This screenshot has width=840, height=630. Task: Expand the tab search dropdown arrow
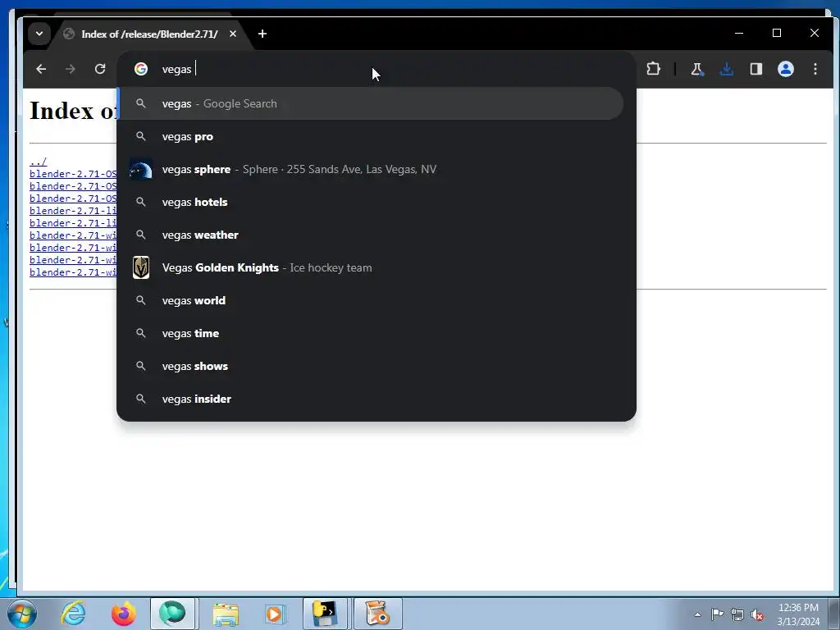[39, 34]
